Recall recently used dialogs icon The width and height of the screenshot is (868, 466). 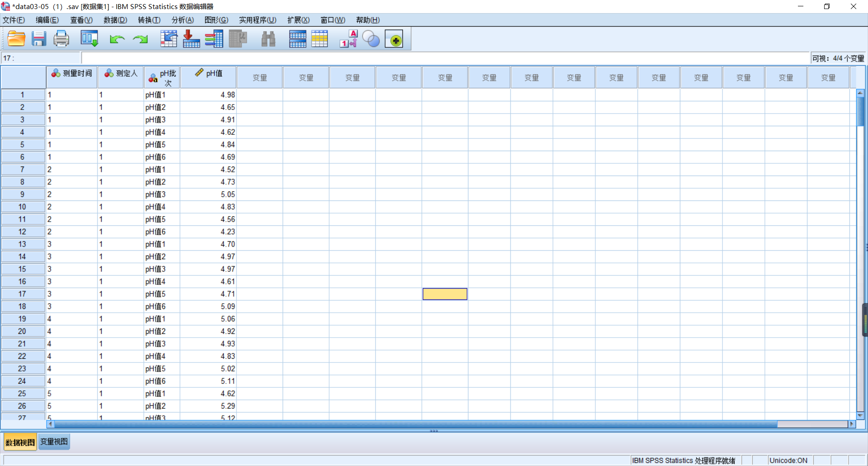(89, 39)
